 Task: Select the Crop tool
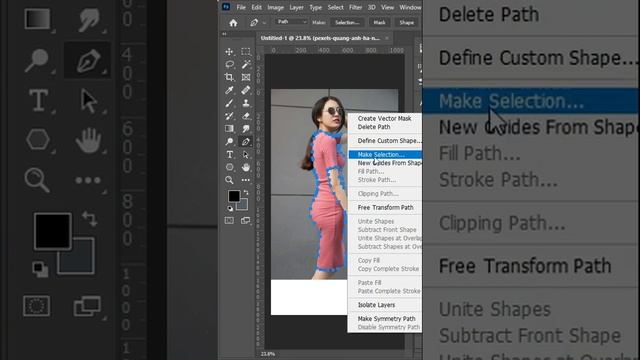229,77
